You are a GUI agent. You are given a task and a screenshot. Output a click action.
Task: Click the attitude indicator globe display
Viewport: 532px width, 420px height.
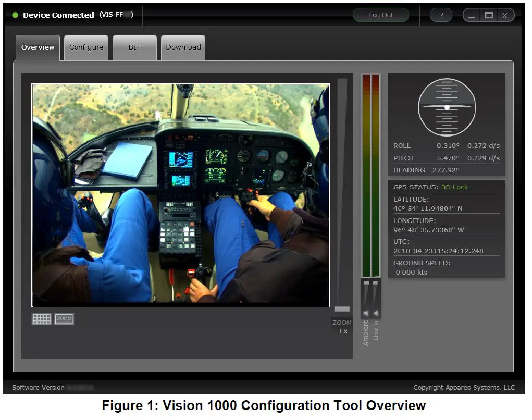click(x=447, y=107)
